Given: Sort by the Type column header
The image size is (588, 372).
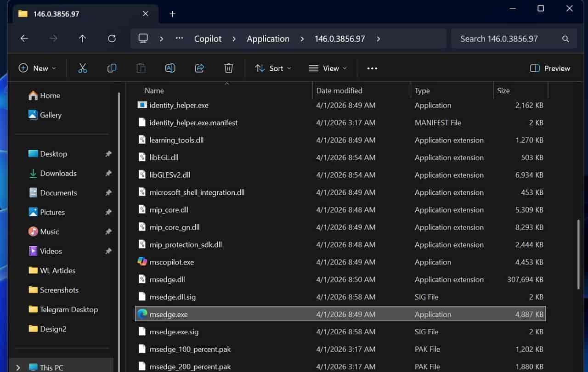Looking at the screenshot, I should coord(422,90).
